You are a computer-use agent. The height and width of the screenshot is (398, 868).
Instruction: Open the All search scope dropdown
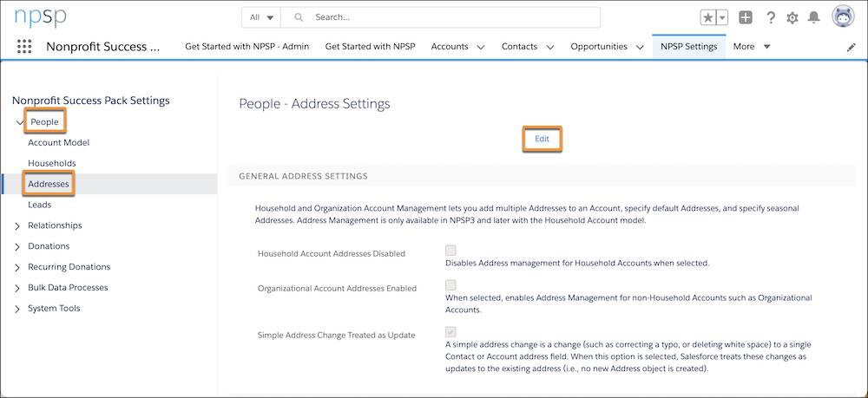point(261,17)
